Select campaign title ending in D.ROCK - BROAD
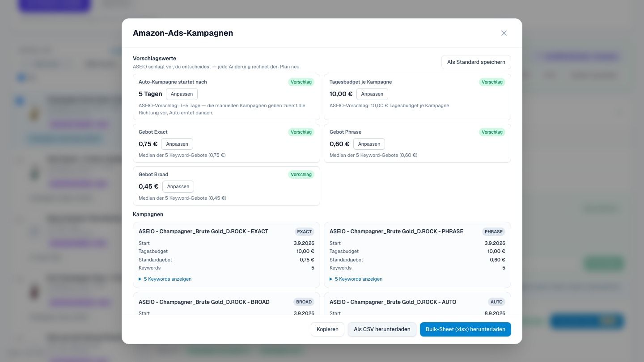Image resolution: width=644 pixels, height=362 pixels. point(204,302)
